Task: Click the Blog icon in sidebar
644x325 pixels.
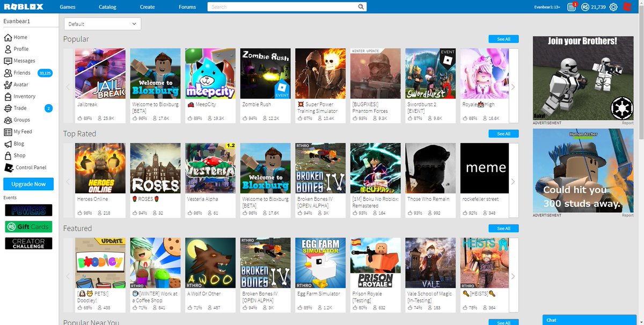Action: pos(8,143)
